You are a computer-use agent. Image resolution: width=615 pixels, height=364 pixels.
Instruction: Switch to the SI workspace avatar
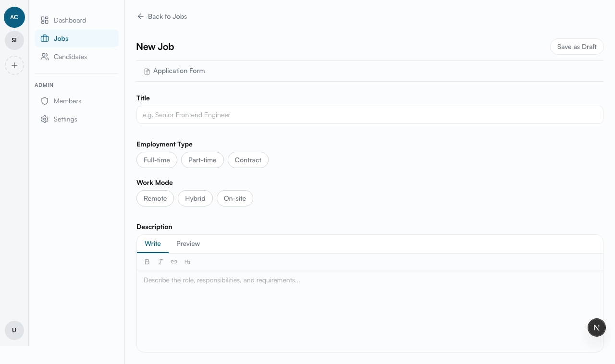[14, 40]
